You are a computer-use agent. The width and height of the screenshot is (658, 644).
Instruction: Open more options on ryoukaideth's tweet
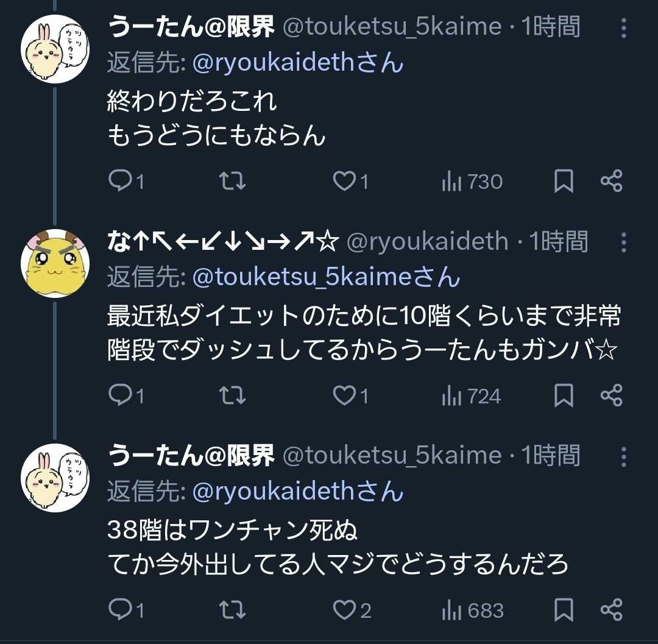pos(623,242)
